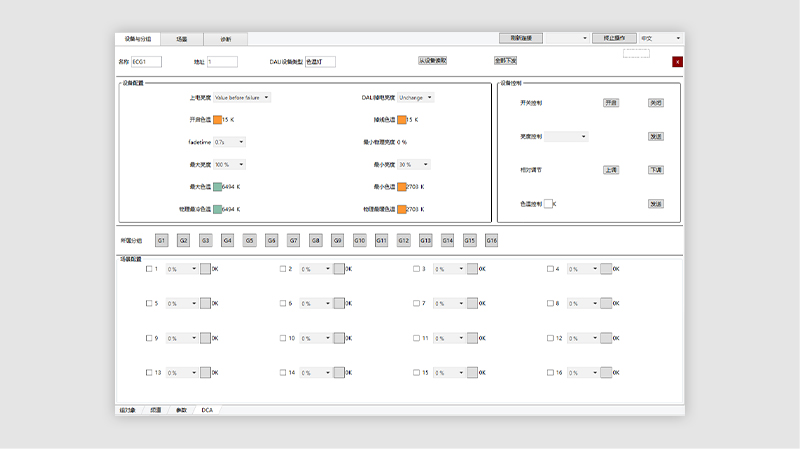Image resolution: width=800 pixels, height=449 pixels.
Task: Check the scene 7 checkbox
Action: pos(416,303)
